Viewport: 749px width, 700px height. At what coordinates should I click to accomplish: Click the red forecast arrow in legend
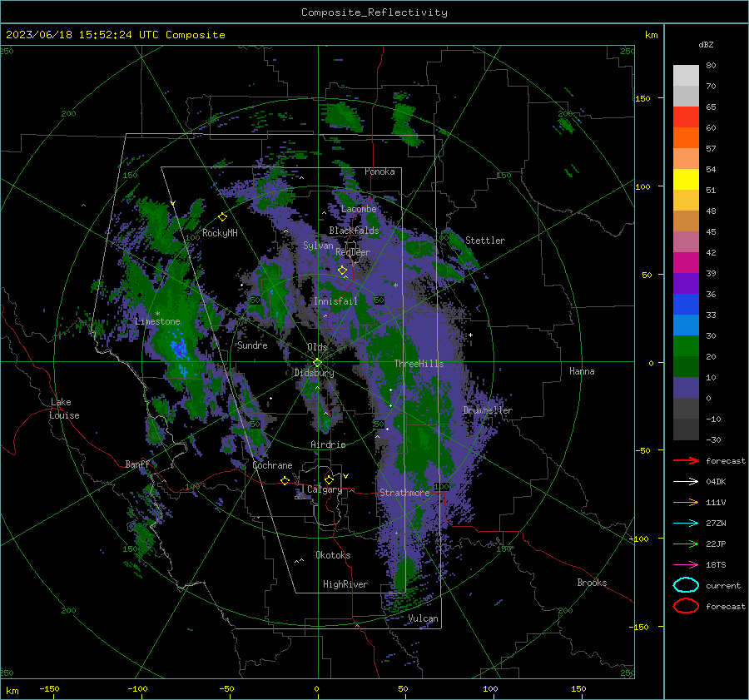click(686, 460)
